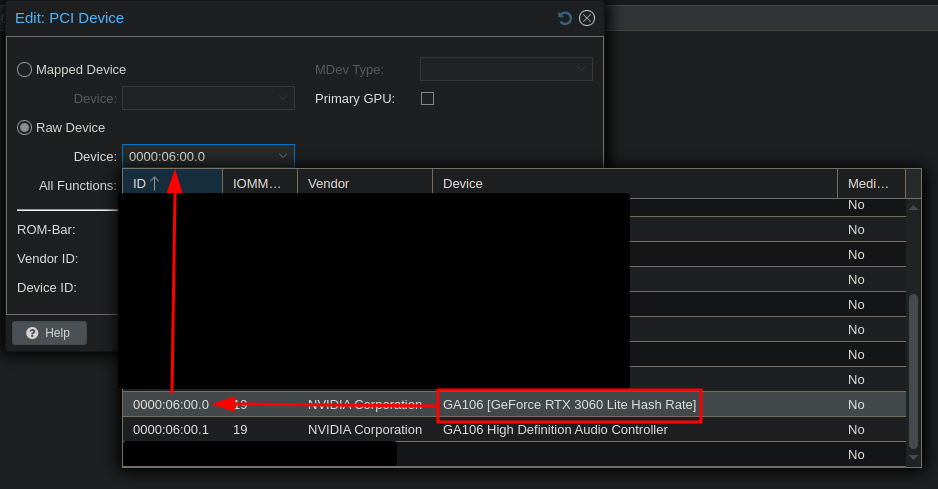Image resolution: width=938 pixels, height=489 pixels.
Task: Click the reset icon in dialog title bar
Action: [565, 18]
